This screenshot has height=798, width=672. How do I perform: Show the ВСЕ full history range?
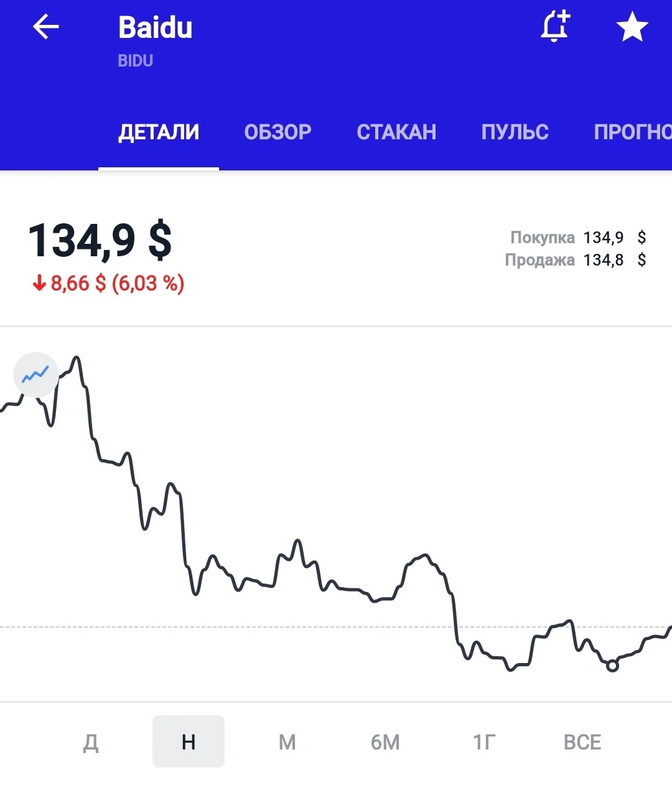click(582, 742)
